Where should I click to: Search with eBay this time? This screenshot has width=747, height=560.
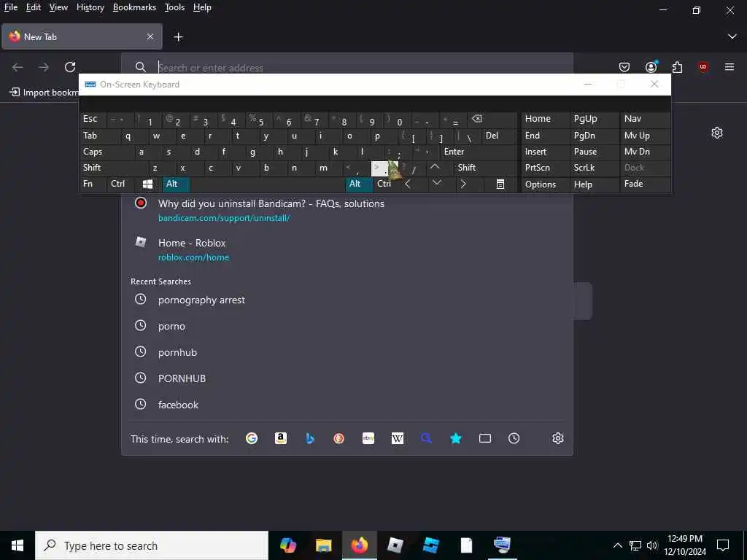[x=368, y=438]
